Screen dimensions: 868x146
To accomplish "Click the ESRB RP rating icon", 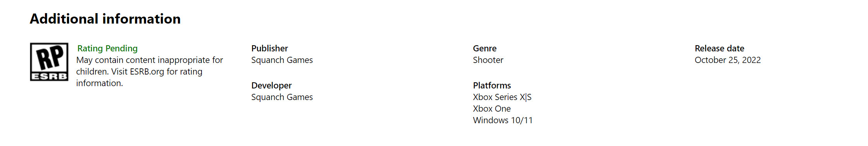I will [x=49, y=62].
